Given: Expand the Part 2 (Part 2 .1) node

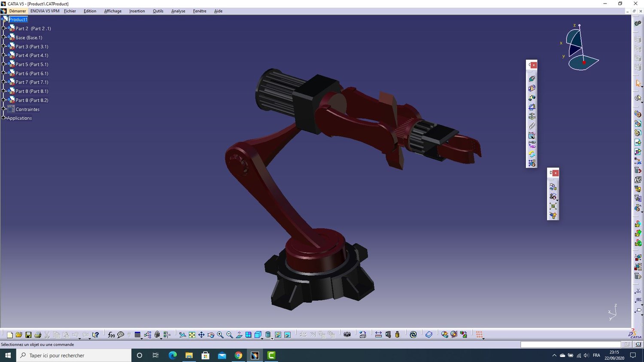Looking at the screenshot, I should click(x=3, y=28).
